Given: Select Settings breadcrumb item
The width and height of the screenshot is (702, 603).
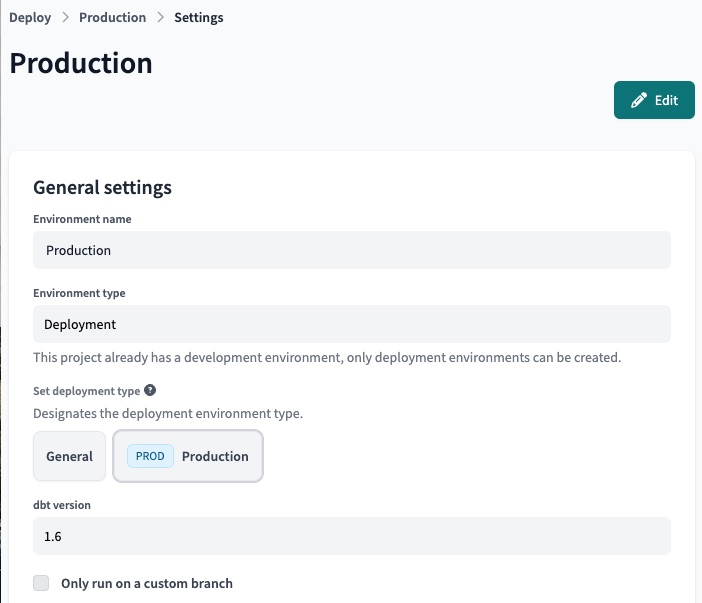Looking at the screenshot, I should 199,18.
